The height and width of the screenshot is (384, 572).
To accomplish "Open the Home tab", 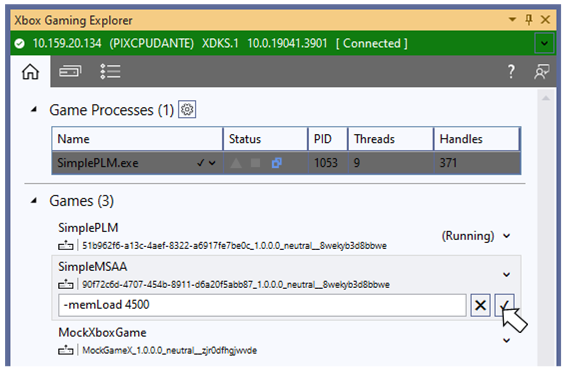I will [30, 71].
